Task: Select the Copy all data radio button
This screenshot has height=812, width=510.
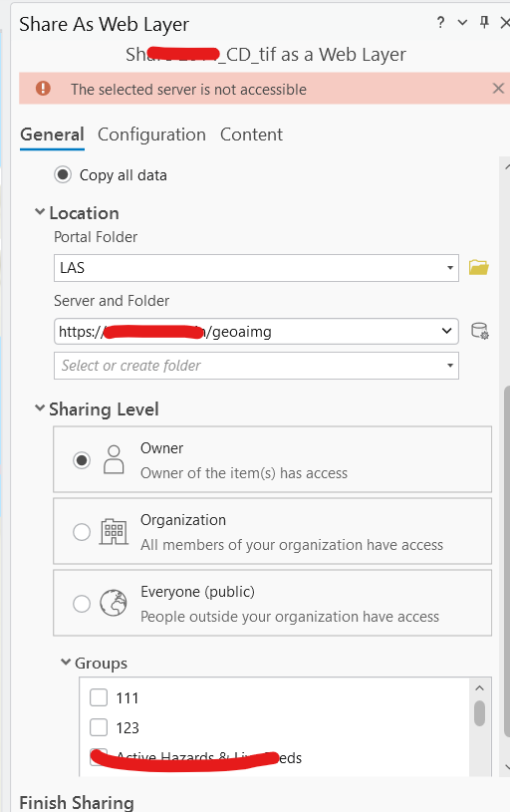Action: click(x=63, y=175)
